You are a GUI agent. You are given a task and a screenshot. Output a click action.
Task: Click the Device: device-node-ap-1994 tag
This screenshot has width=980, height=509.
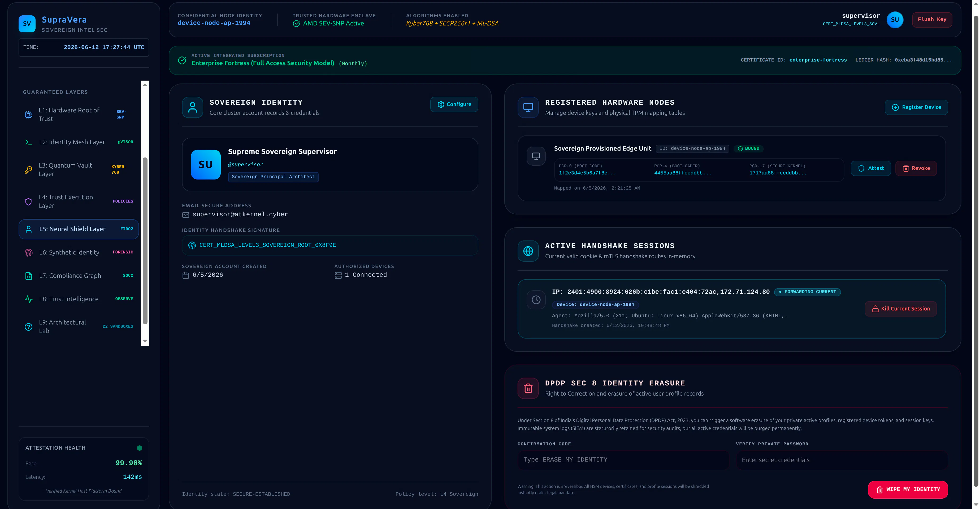(595, 305)
